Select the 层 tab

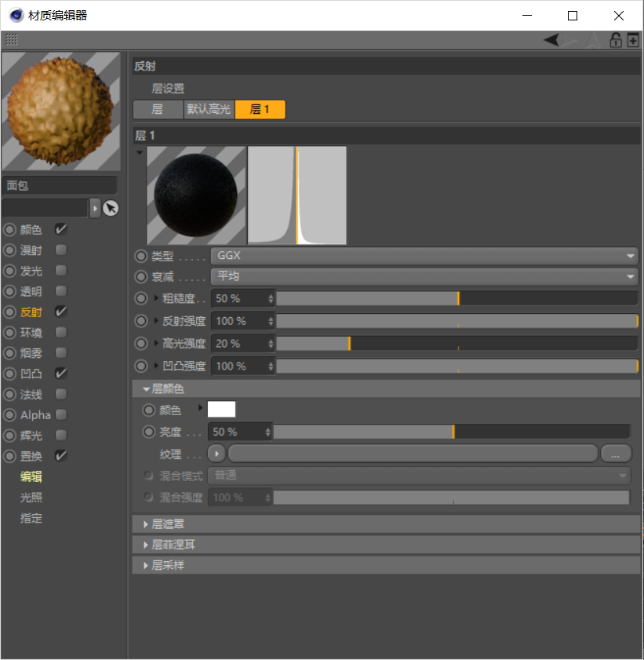pyautogui.click(x=158, y=110)
